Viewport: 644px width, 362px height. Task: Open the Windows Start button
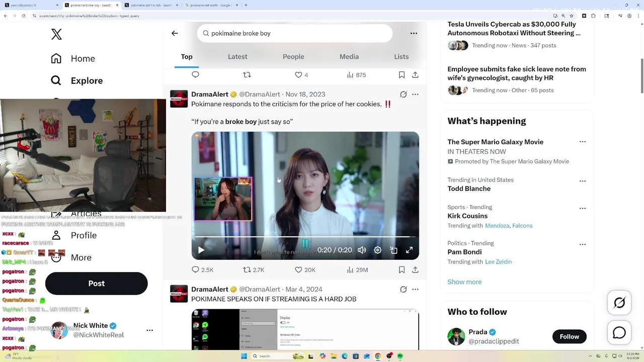(x=244, y=356)
